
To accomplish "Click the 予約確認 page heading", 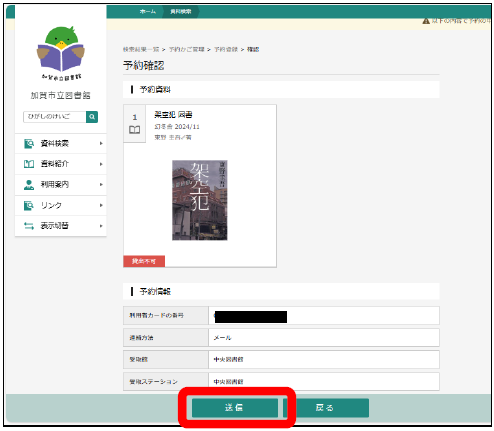I will (x=144, y=65).
